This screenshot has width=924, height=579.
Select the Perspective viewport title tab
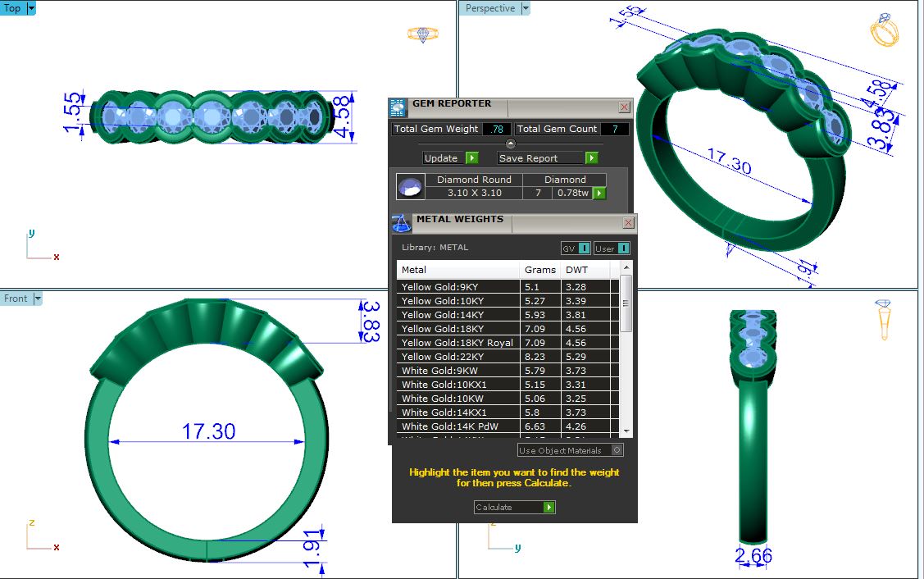pyautogui.click(x=490, y=8)
